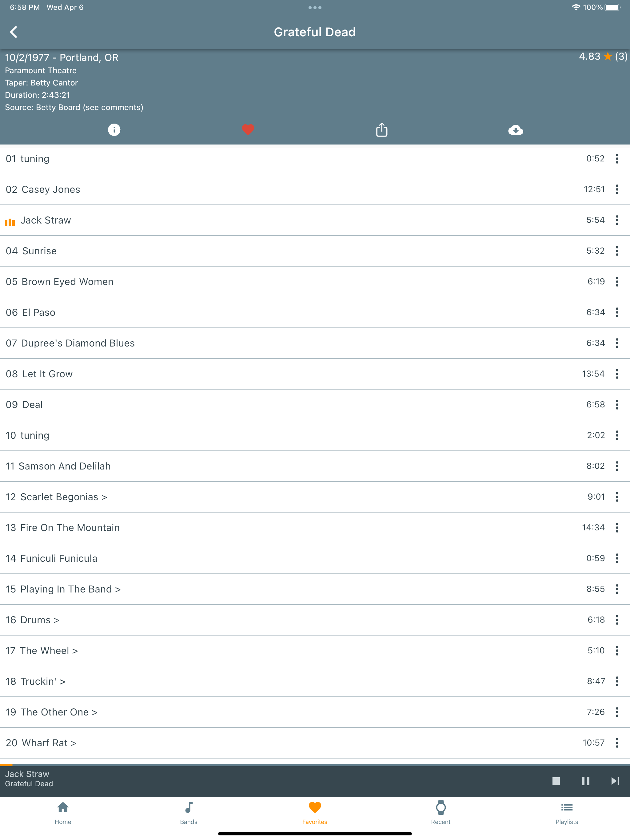Screen dimensions: 630x840
Task: Play track 13 Fire On The Mountain
Action: coord(315,528)
